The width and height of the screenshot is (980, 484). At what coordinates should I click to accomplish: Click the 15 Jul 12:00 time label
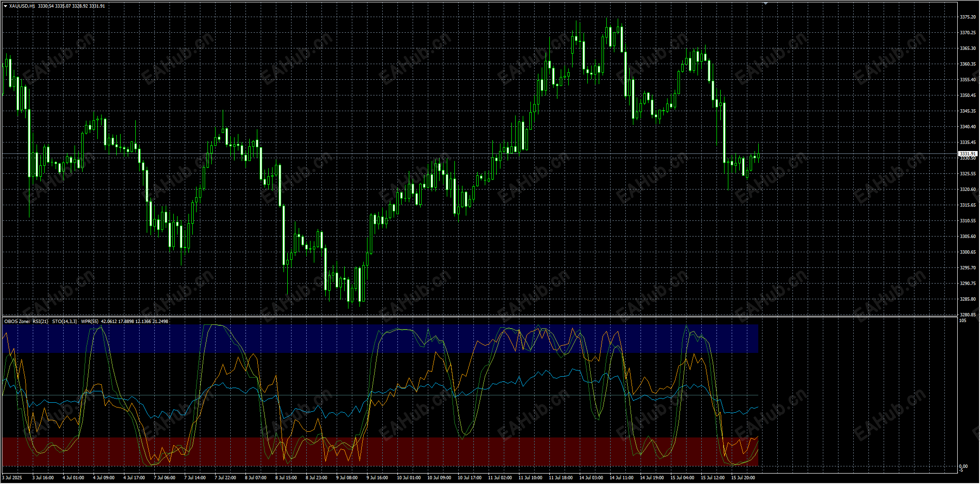pyautogui.click(x=713, y=478)
